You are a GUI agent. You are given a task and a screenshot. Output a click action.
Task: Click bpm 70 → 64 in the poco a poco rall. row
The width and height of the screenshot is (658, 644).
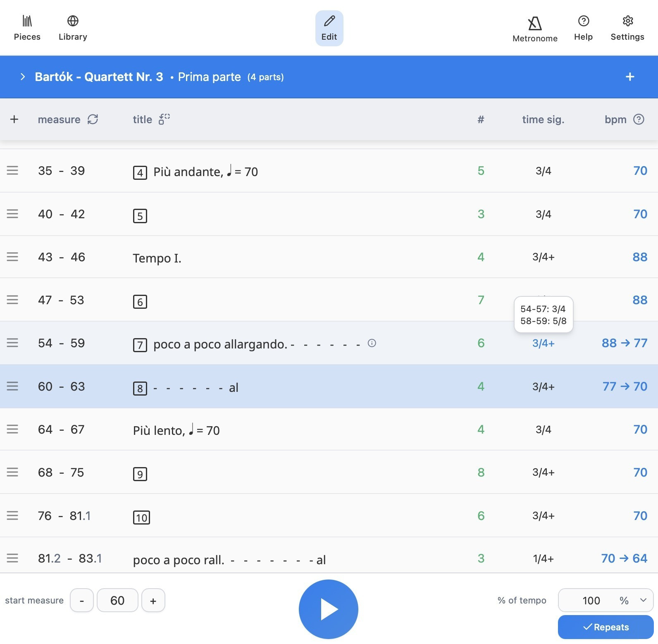625,558
